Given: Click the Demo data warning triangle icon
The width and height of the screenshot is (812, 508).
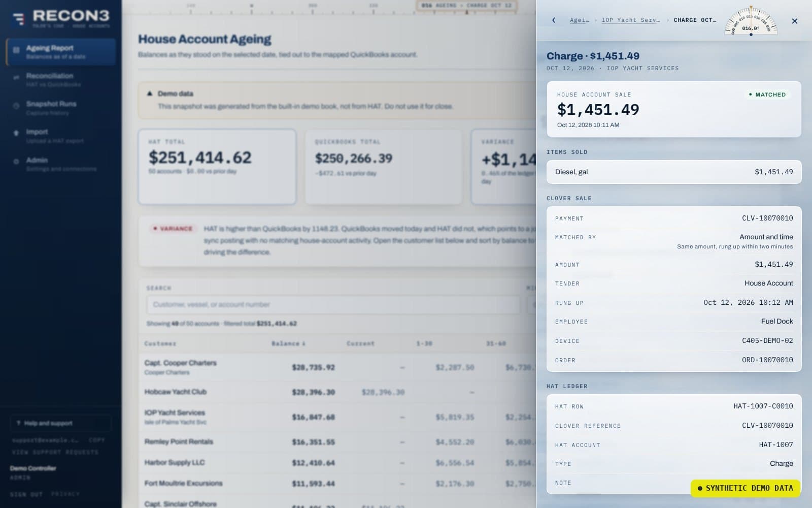Looking at the screenshot, I should [150, 93].
